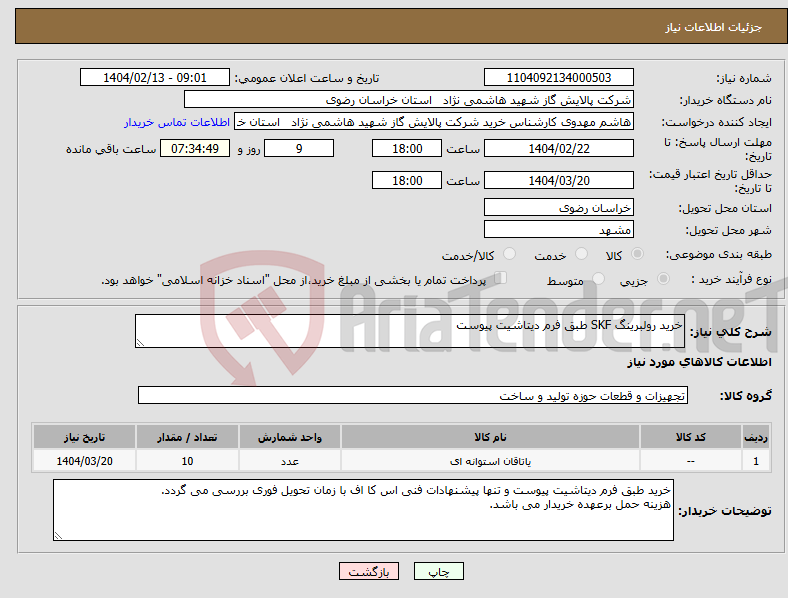Click the response deadline time 18:00 field

(407, 148)
